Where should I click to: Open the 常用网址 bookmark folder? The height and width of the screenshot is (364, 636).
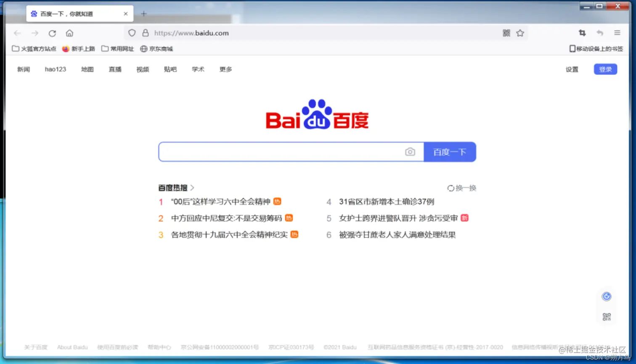click(117, 49)
